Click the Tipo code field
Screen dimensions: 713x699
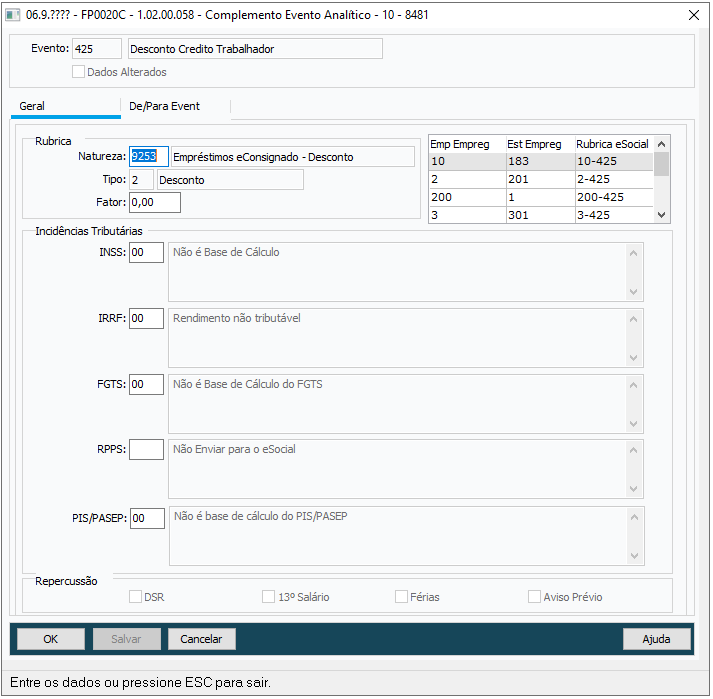(x=141, y=180)
